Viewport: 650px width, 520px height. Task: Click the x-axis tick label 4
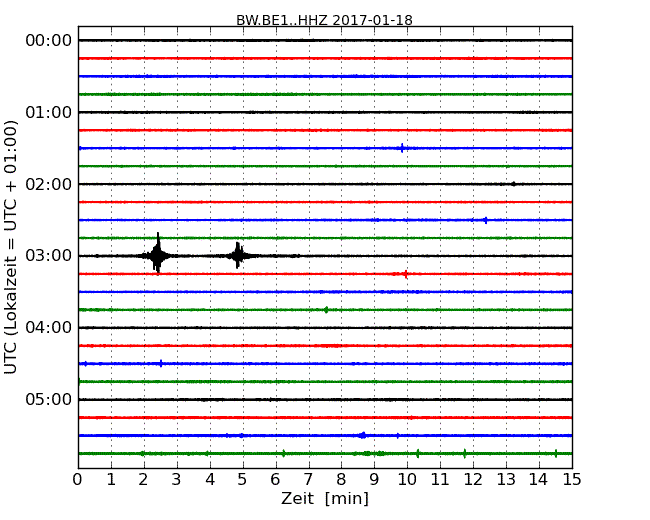[x=210, y=480]
